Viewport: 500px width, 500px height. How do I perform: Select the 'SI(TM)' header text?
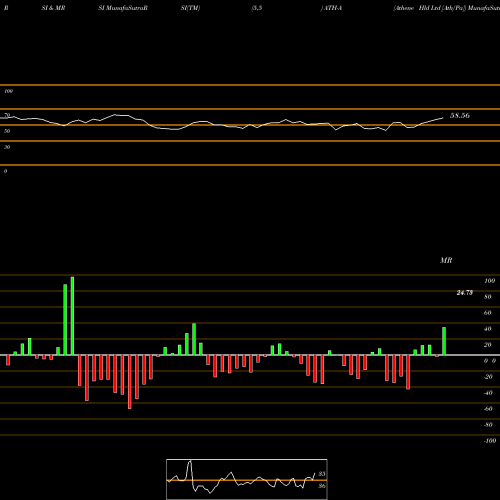pyautogui.click(x=190, y=8)
